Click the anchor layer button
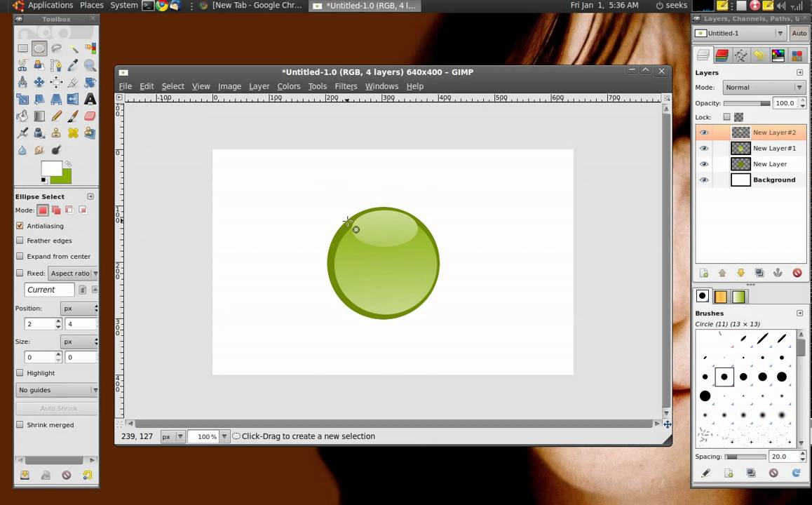Image resolution: width=812 pixels, height=505 pixels. click(x=778, y=273)
